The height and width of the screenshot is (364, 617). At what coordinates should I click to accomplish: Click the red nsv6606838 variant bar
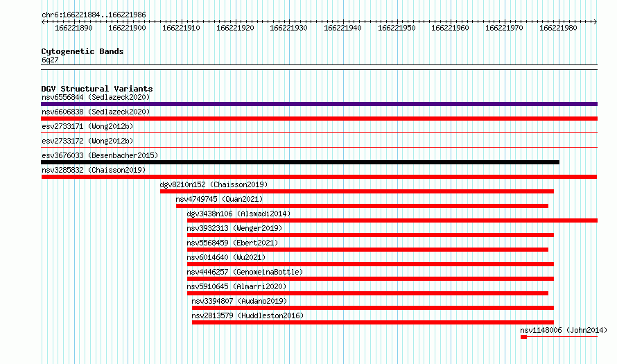coord(319,119)
